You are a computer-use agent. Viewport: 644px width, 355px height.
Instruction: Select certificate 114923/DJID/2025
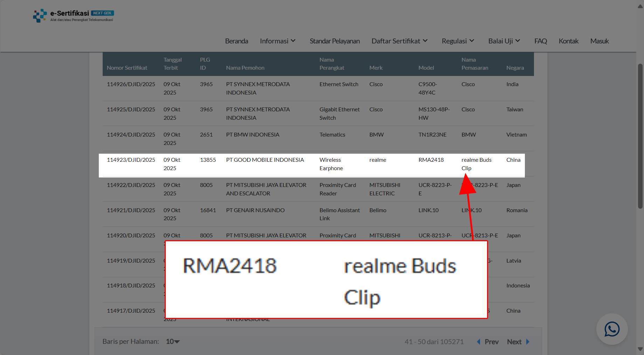(131, 160)
